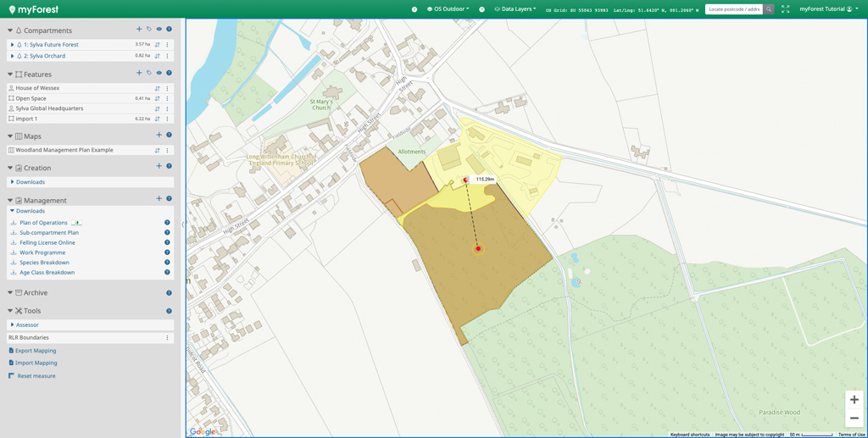
Task: Add a new map with plus icon
Action: pyautogui.click(x=159, y=136)
